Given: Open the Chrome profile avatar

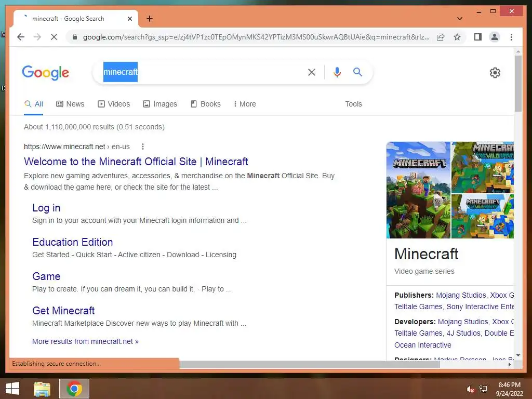Looking at the screenshot, I should pos(495,37).
